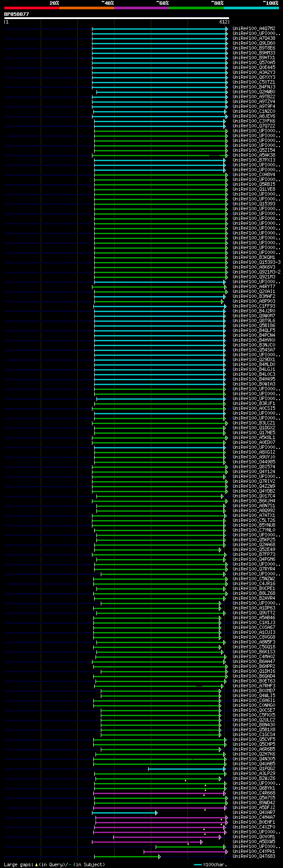Select label UniRef100_Q2HWB0
The height and width of the screenshot is (868, 283).
click(254, 92)
